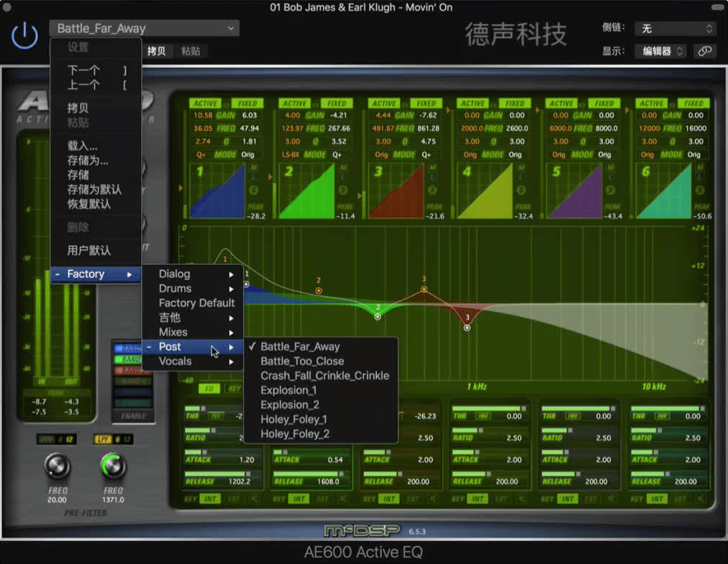Click band 4 key listen speaker icon

(522, 499)
